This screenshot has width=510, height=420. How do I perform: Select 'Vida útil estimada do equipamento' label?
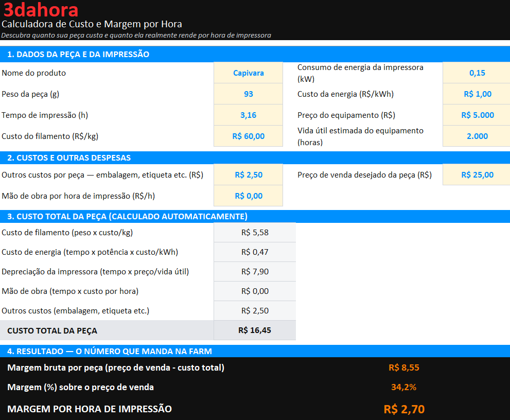coord(360,136)
